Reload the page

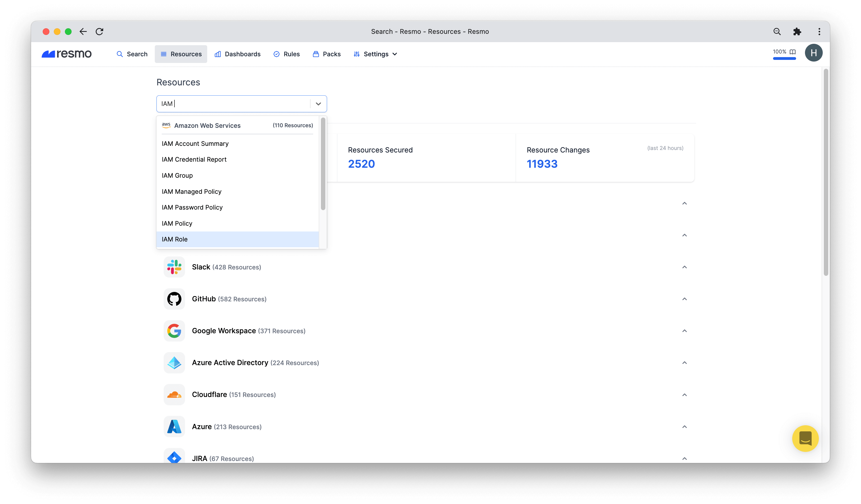pyautogui.click(x=99, y=31)
